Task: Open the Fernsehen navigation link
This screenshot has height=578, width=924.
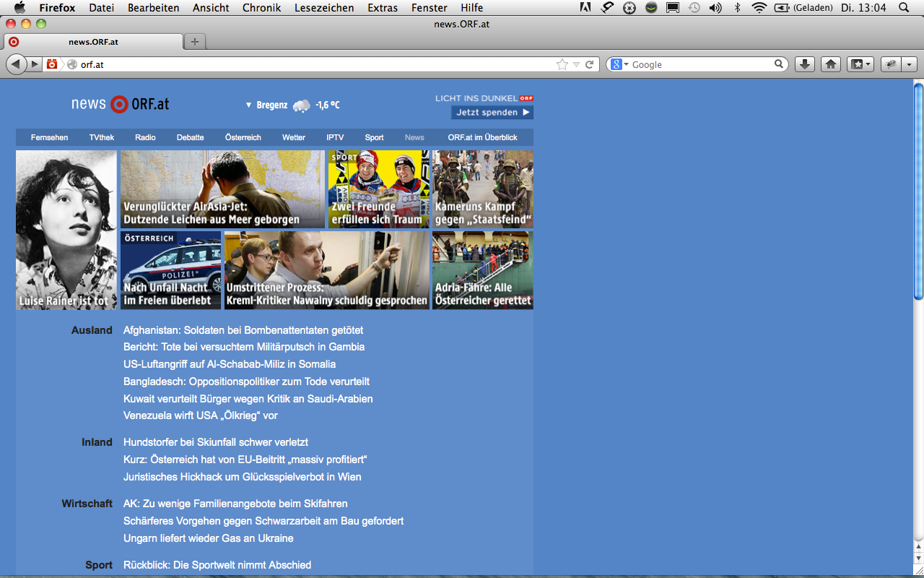Action: (50, 137)
